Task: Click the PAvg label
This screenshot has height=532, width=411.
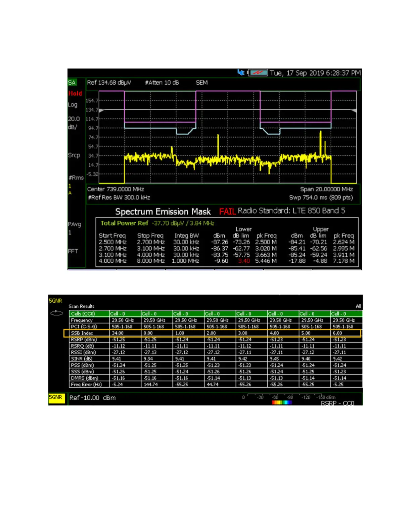Action: (x=75, y=224)
